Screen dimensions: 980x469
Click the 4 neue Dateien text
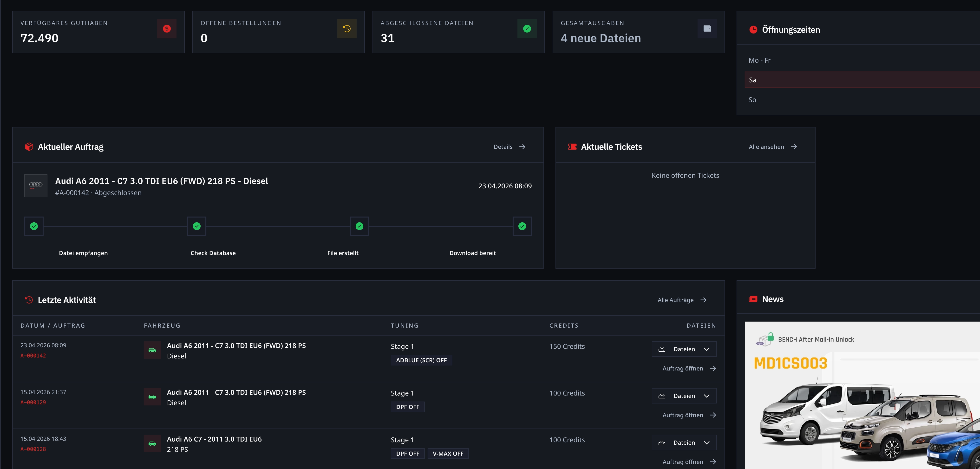601,38
